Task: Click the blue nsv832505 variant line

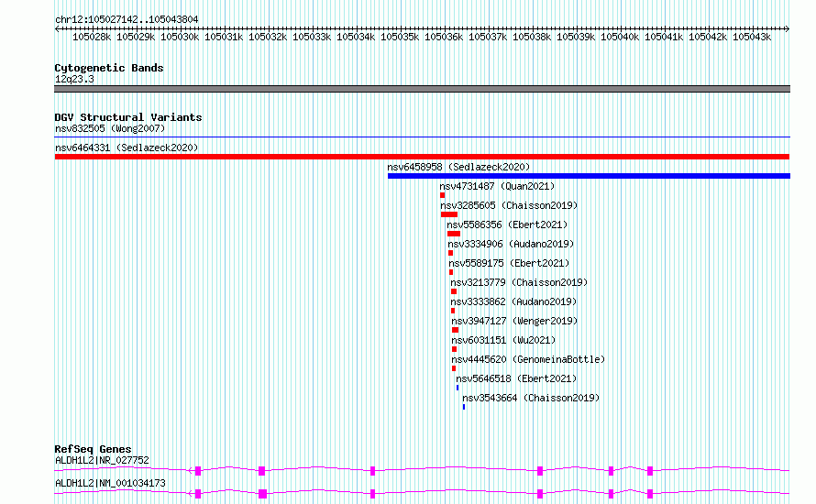Action: pyautogui.click(x=422, y=137)
